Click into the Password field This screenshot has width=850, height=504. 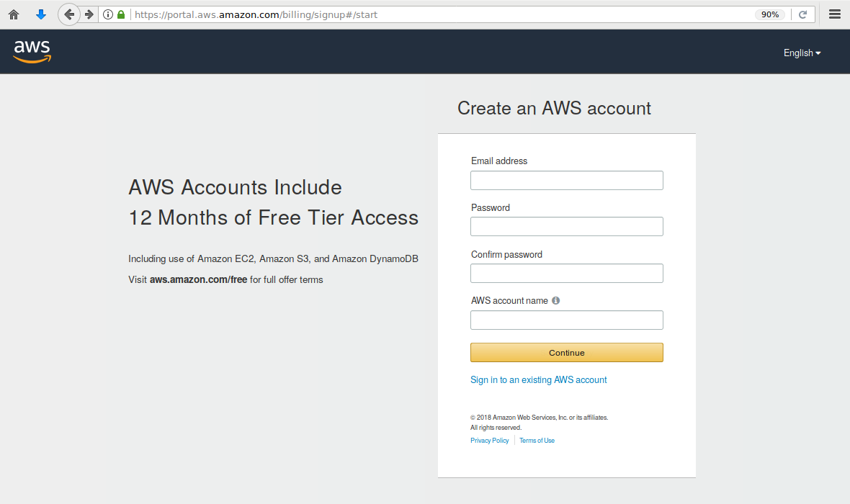coord(566,227)
